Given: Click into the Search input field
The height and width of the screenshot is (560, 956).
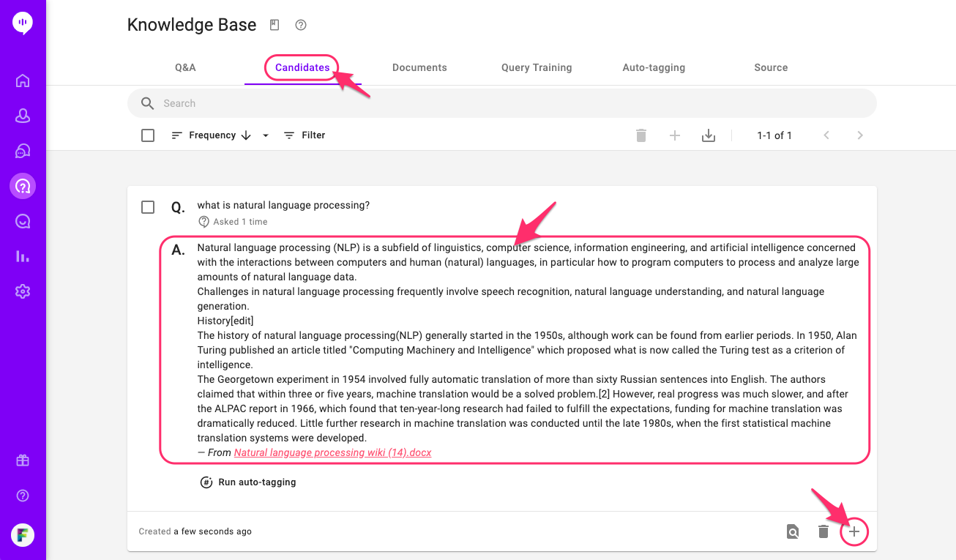Looking at the screenshot, I should tap(502, 103).
